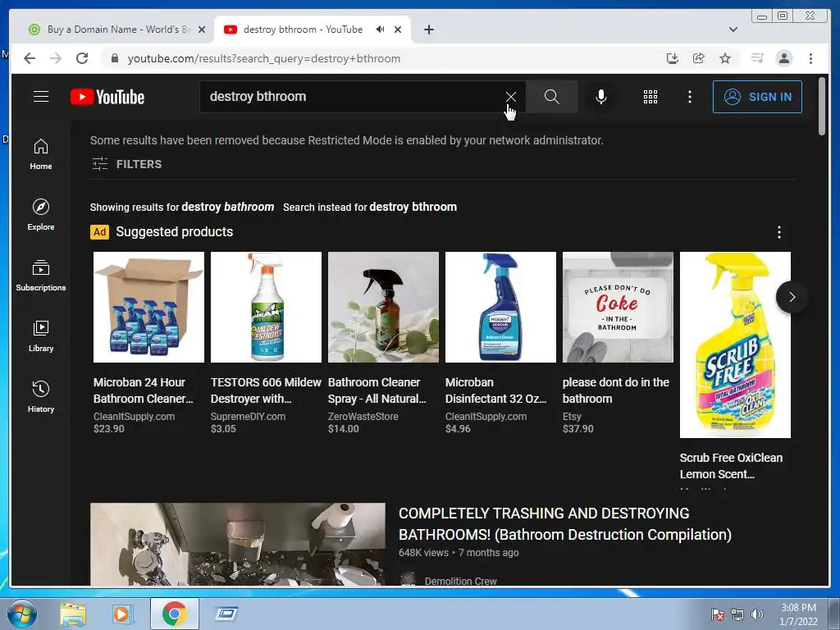The height and width of the screenshot is (630, 840).
Task: Click the YouTube logo
Action: click(x=107, y=97)
